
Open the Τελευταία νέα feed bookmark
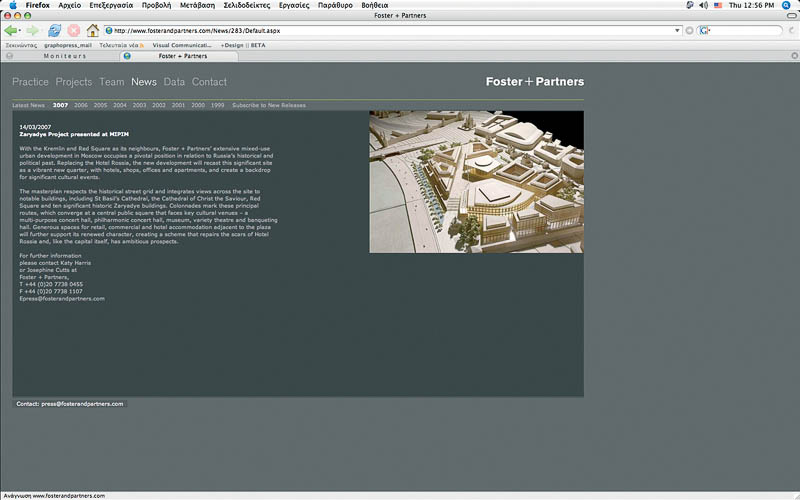pyautogui.click(x=121, y=45)
